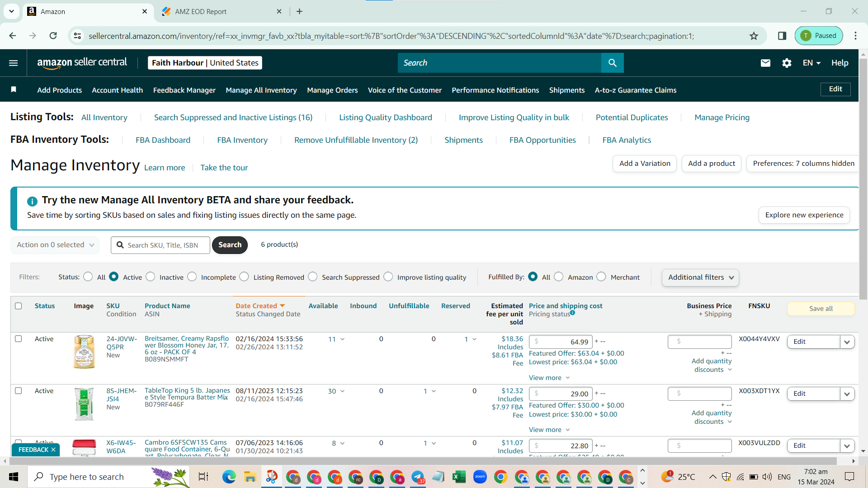Expand Edit dropdown arrow for Breitsamer row

[x=847, y=342]
